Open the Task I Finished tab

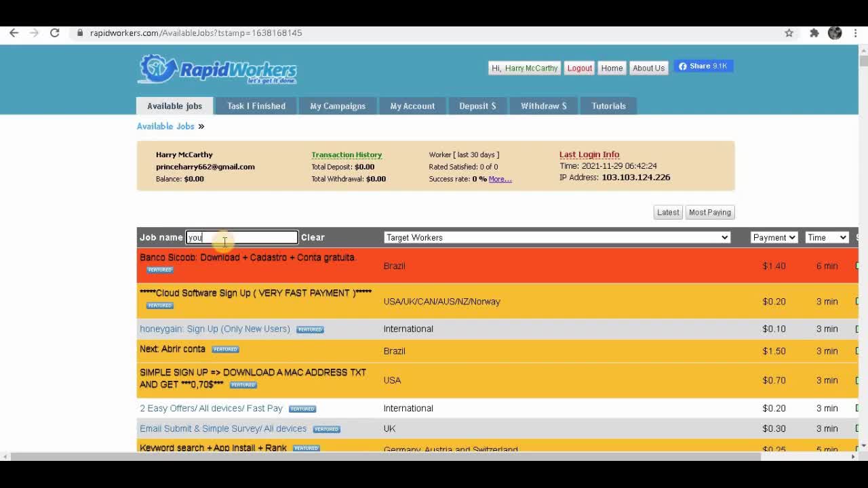256,106
